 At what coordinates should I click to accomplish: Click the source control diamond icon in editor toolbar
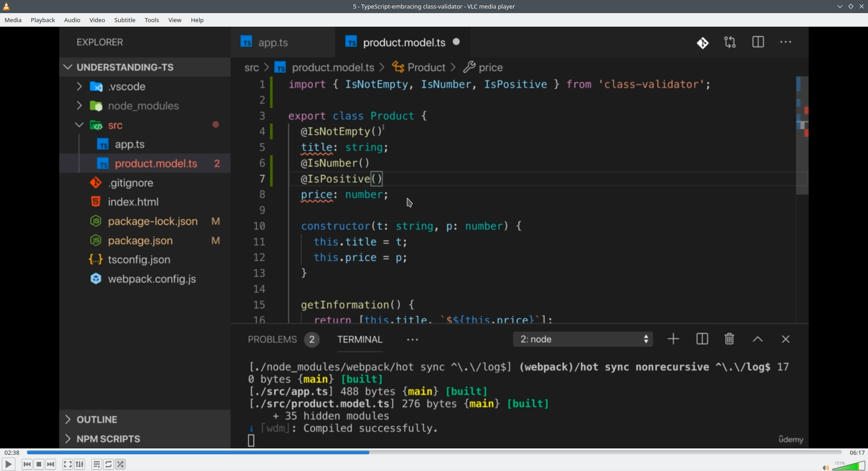coord(703,42)
